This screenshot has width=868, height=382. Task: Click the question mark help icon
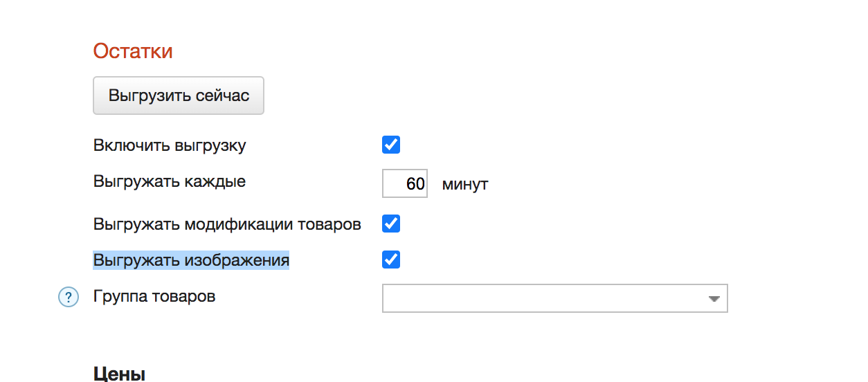click(x=69, y=298)
